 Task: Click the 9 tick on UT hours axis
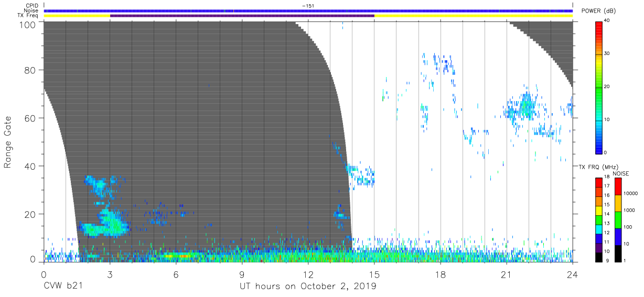[x=242, y=274]
